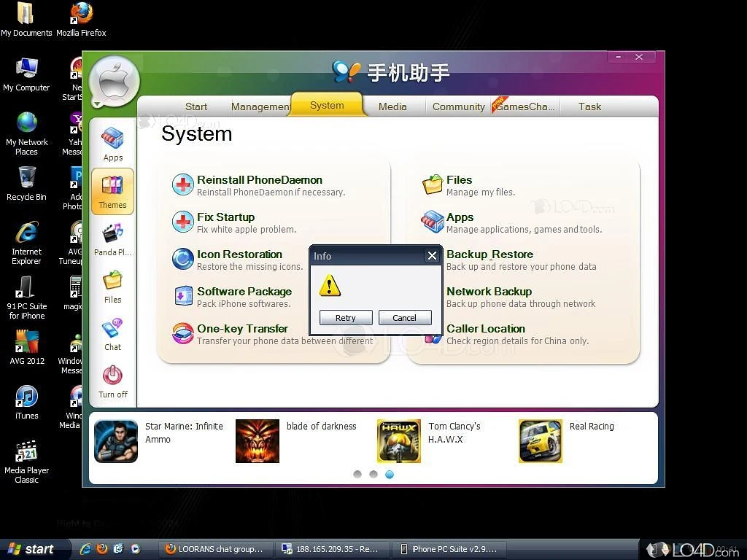Open Internet Explorer desktop icon
This screenshot has width=747, height=560.
point(27,243)
